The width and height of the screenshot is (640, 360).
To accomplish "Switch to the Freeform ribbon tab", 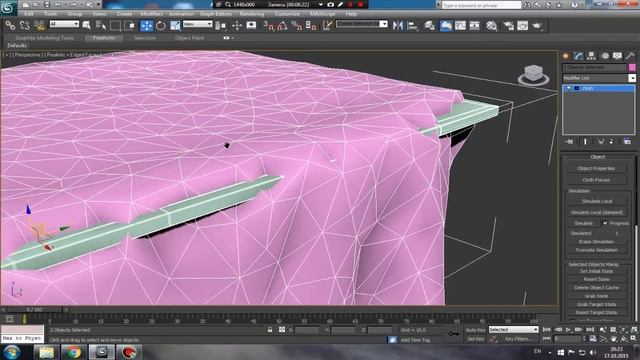I will pyautogui.click(x=104, y=38).
